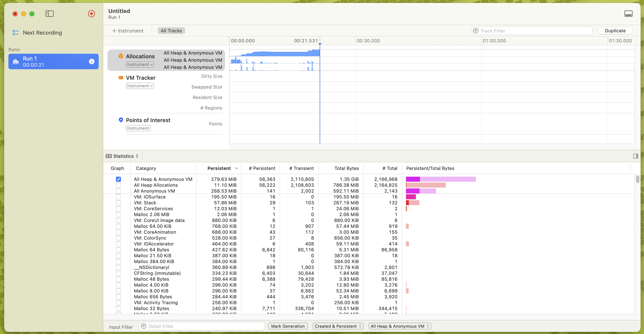The width and height of the screenshot is (644, 334).
Task: Click the Run 1 info icon
Action: pyautogui.click(x=92, y=61)
